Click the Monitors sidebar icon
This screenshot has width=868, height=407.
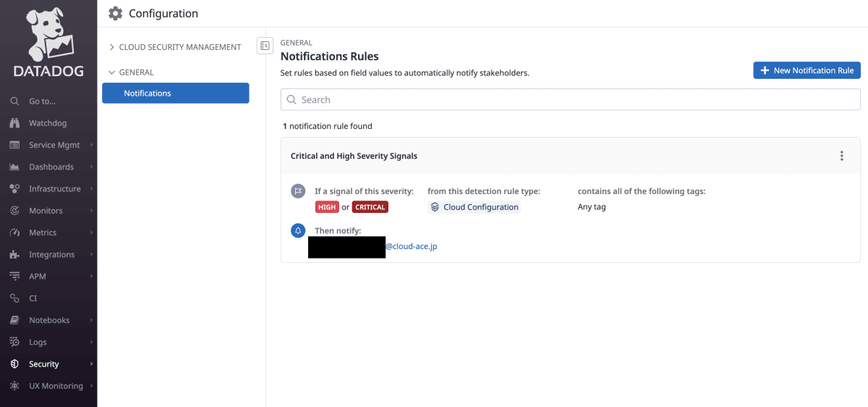point(14,211)
